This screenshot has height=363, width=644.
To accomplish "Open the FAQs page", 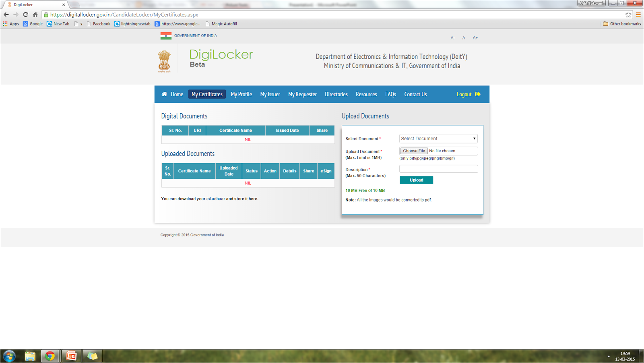I will point(390,94).
